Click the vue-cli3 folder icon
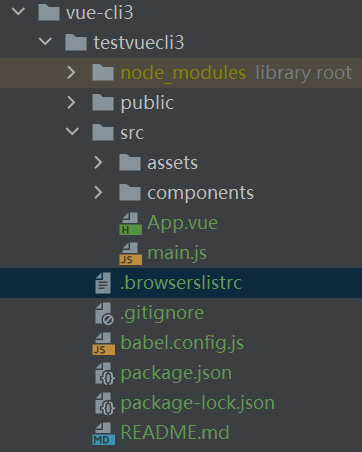The image size is (362, 452). pos(49,12)
